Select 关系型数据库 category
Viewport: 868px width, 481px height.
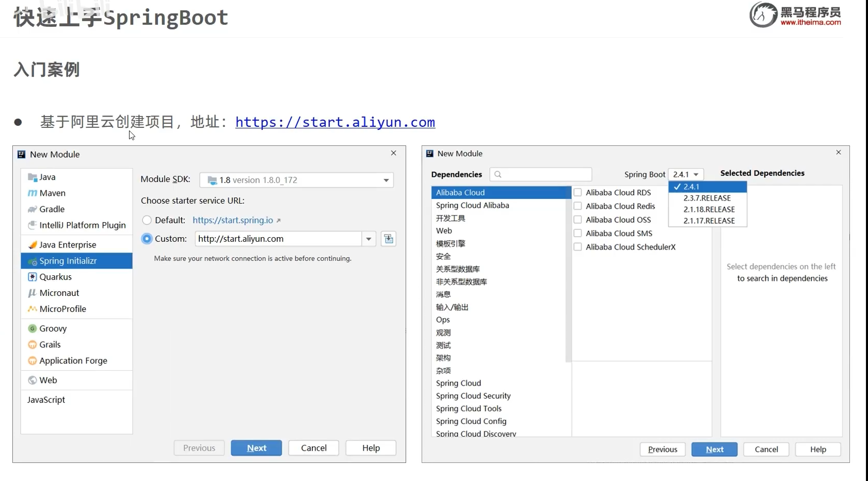[x=499, y=269]
